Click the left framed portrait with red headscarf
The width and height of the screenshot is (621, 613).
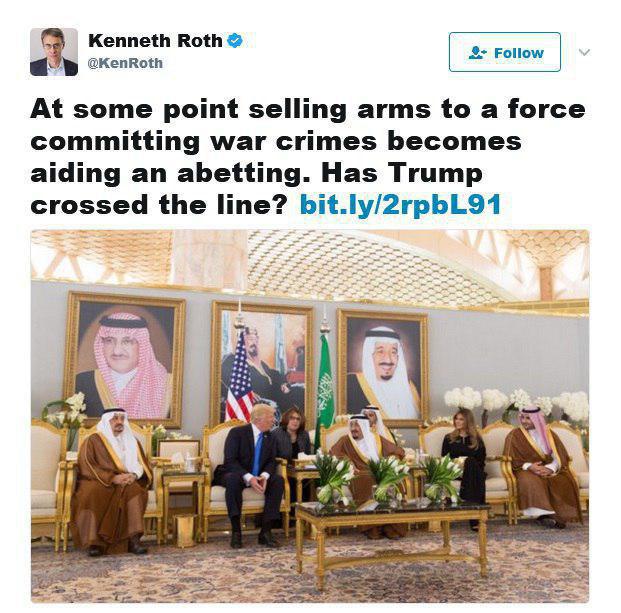pos(125,360)
